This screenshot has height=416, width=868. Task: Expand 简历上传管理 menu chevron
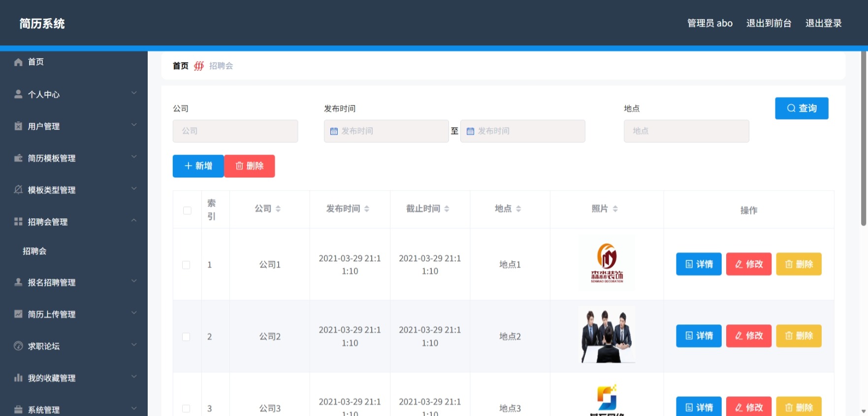point(134,312)
